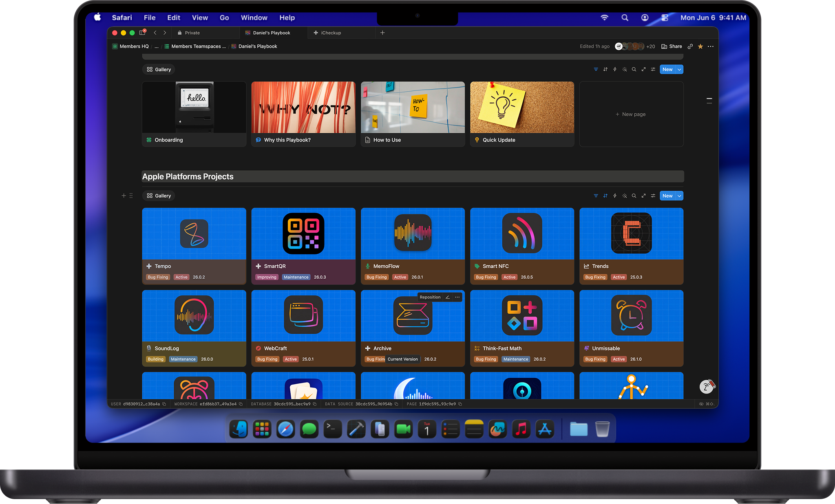The width and height of the screenshot is (835, 504).
Task: Expand the New button arrow above the Onboarding gallery
Action: (680, 70)
